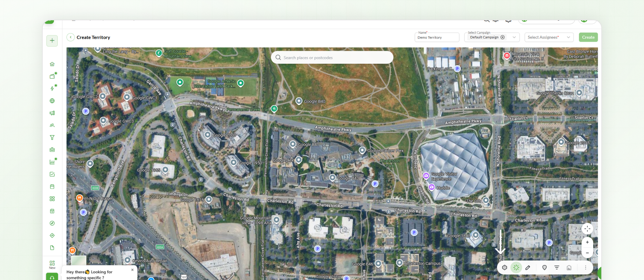
Task: Open the Select Assignees dropdown
Action: point(549,37)
